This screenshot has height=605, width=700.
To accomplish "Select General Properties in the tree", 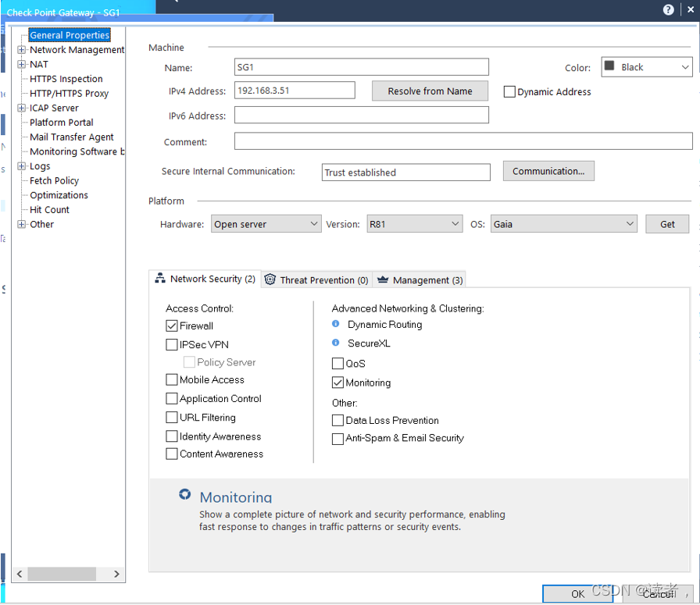I will coord(70,35).
